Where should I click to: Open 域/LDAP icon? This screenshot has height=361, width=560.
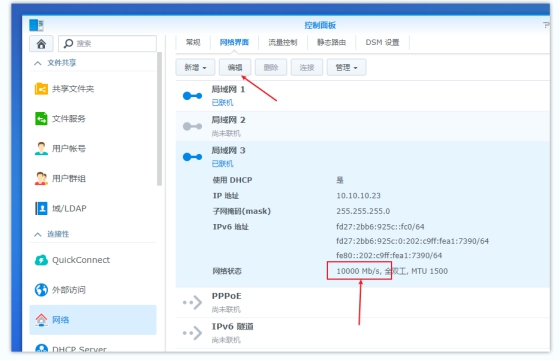pos(41,209)
